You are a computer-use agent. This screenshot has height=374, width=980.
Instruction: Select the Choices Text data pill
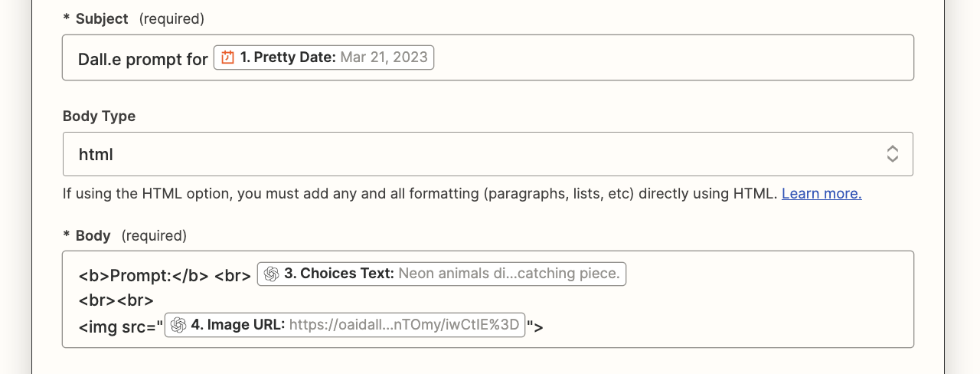pos(442,274)
